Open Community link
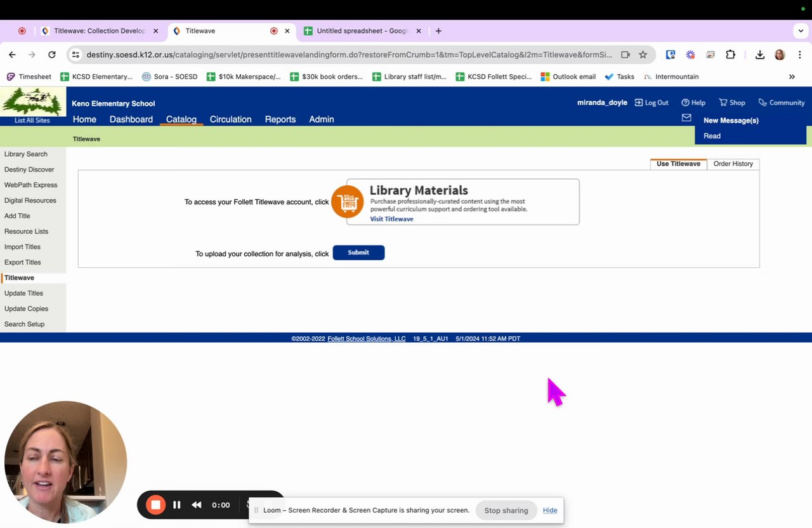 [x=782, y=103]
